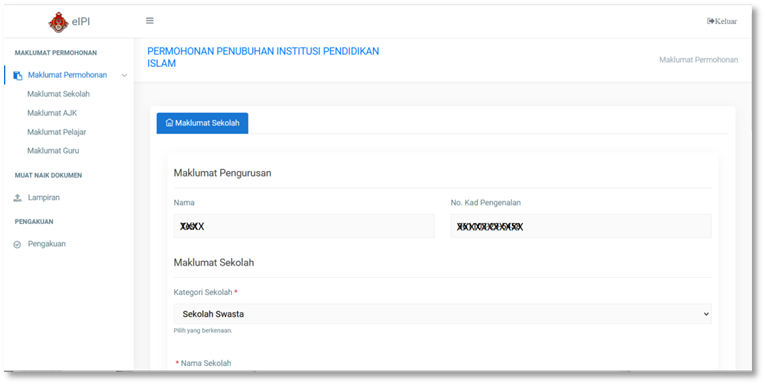This screenshot has width=765, height=385.
Task: Toggle the hamburger sidebar menu icon
Action: 150,20
